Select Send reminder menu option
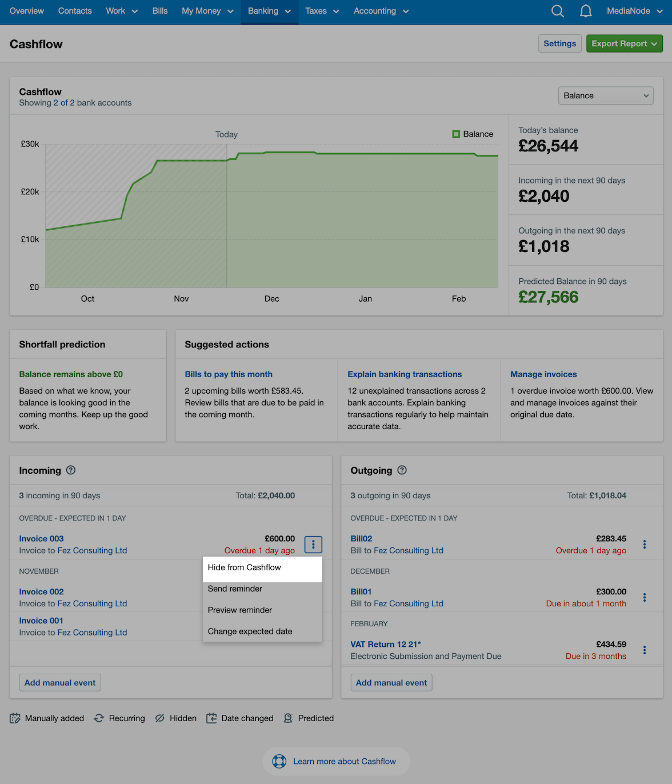 click(262, 589)
